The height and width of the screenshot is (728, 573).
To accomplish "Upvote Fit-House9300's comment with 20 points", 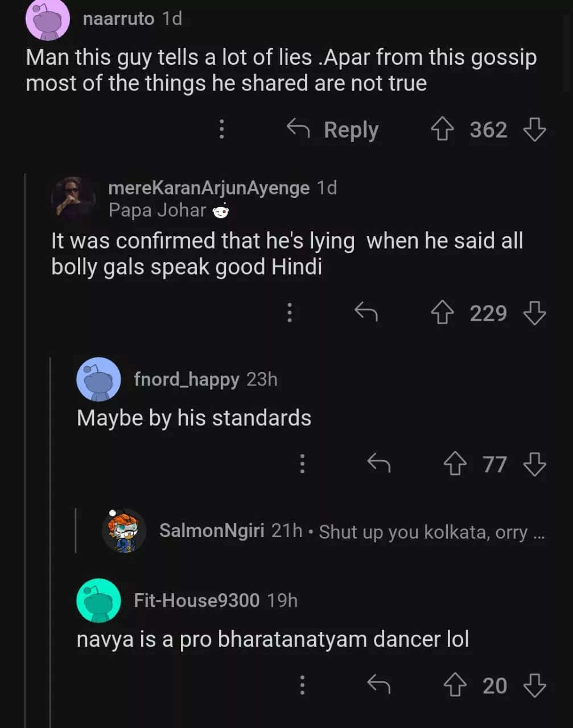I will [x=455, y=685].
